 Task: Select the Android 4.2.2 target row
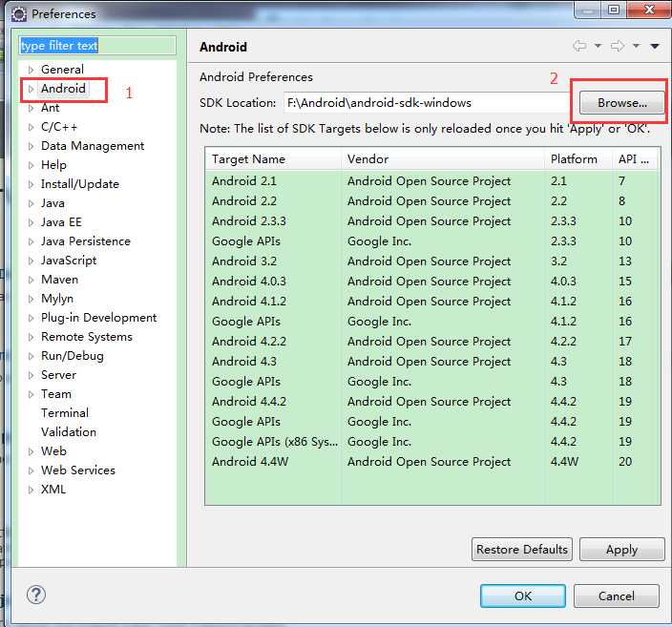point(432,342)
